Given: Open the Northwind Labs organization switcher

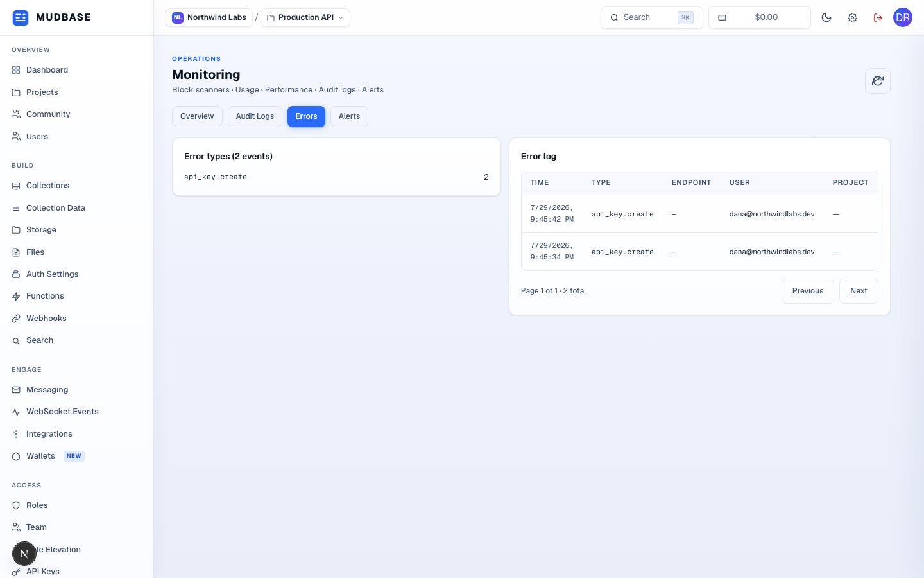Looking at the screenshot, I should tap(209, 17).
